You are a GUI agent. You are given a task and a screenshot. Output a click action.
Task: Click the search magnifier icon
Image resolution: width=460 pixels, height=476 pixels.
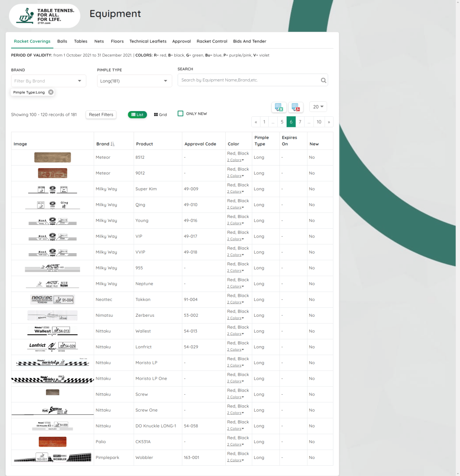coord(323,80)
